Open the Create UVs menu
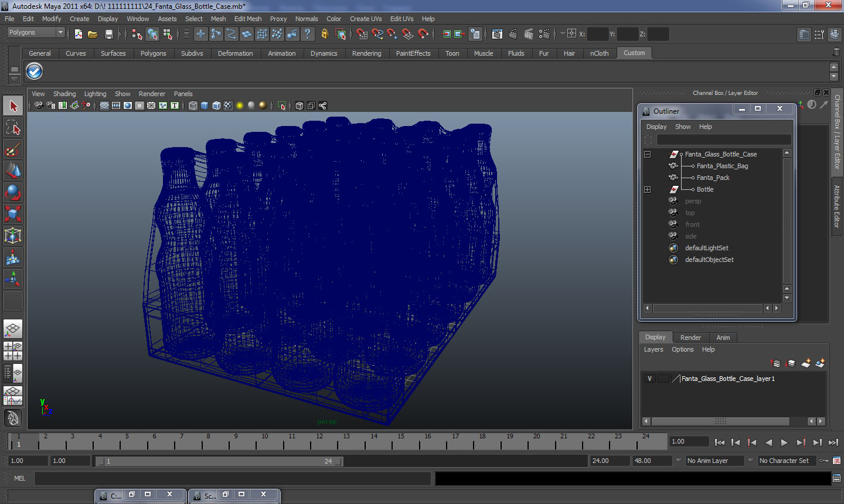The width and height of the screenshot is (844, 504). pyautogui.click(x=366, y=19)
